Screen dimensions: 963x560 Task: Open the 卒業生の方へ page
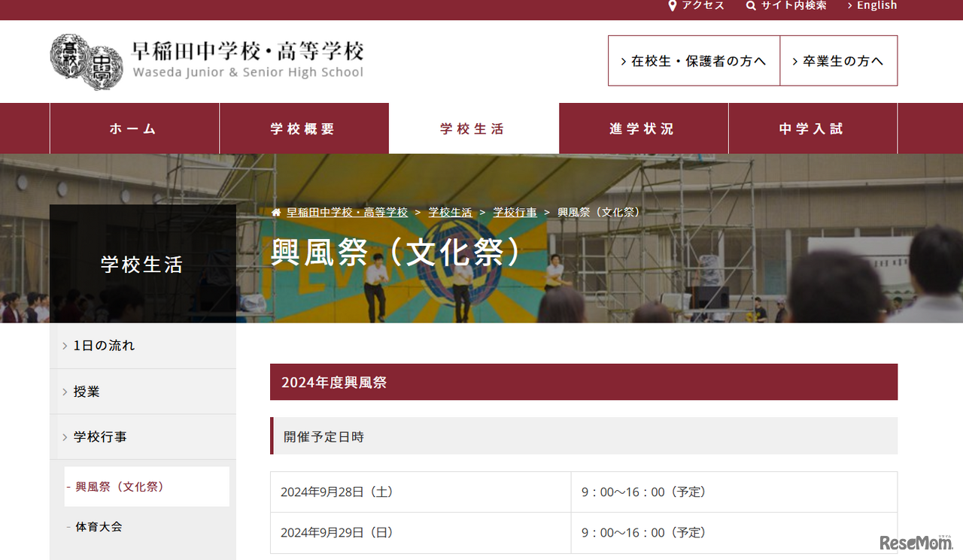[x=839, y=61]
